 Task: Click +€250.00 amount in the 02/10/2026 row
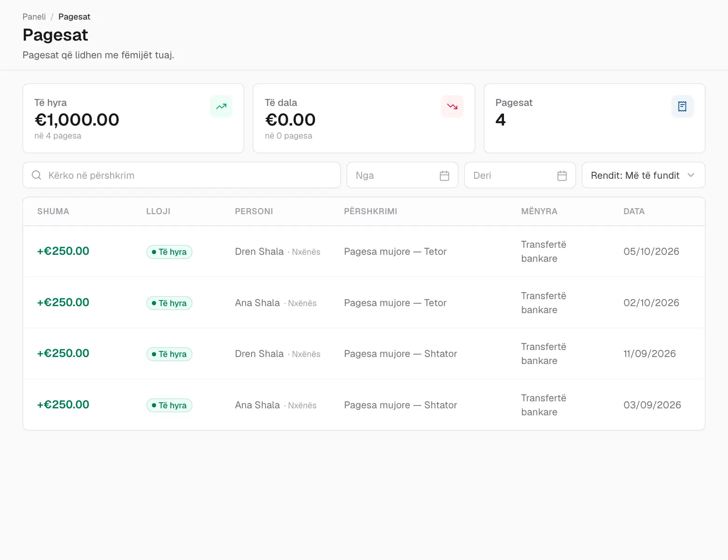tap(63, 302)
